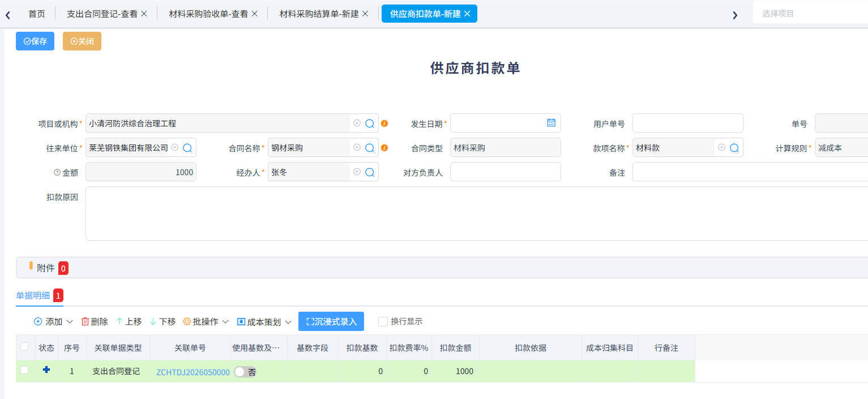Switch to 材料采购验收单-查看 tab
The image size is (868, 399).
[208, 14]
